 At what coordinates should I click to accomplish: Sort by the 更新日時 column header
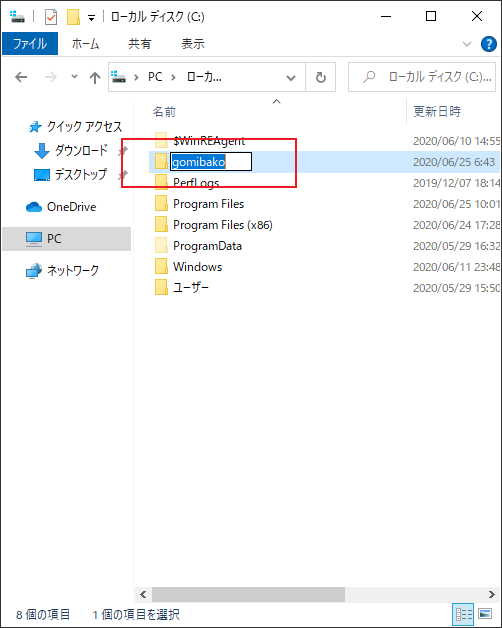coord(437,111)
